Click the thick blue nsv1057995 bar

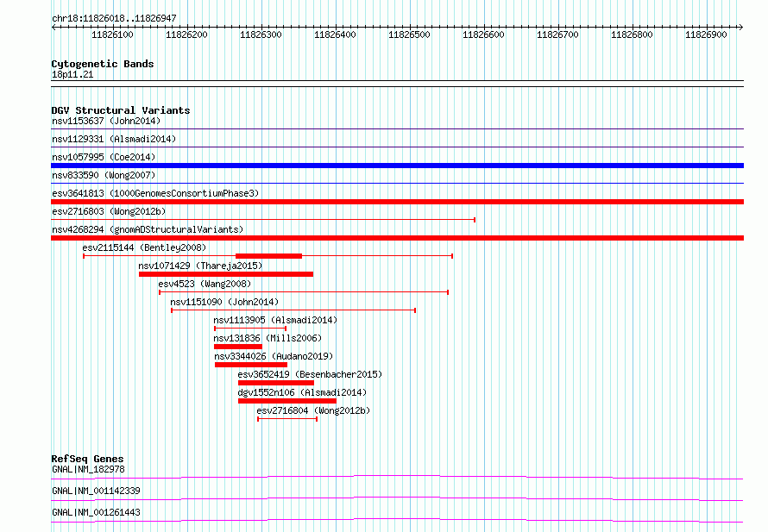pyautogui.click(x=397, y=166)
